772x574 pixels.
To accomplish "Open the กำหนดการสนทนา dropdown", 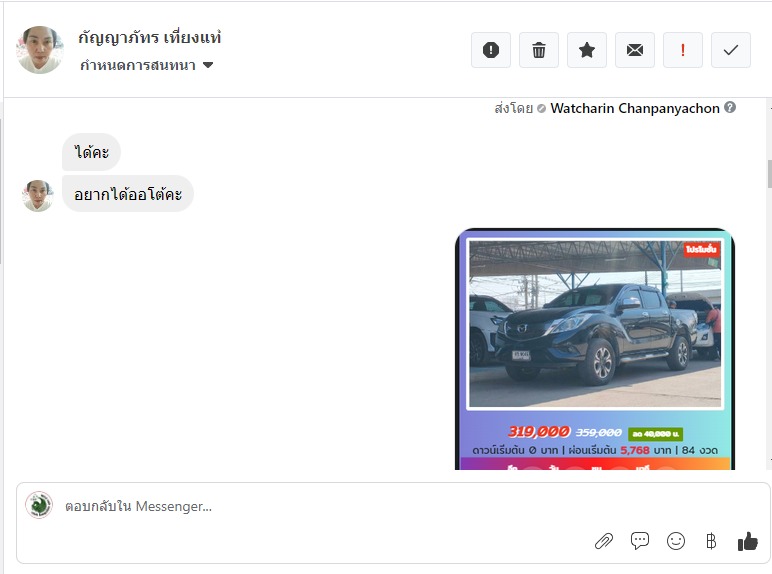I will coord(146,65).
